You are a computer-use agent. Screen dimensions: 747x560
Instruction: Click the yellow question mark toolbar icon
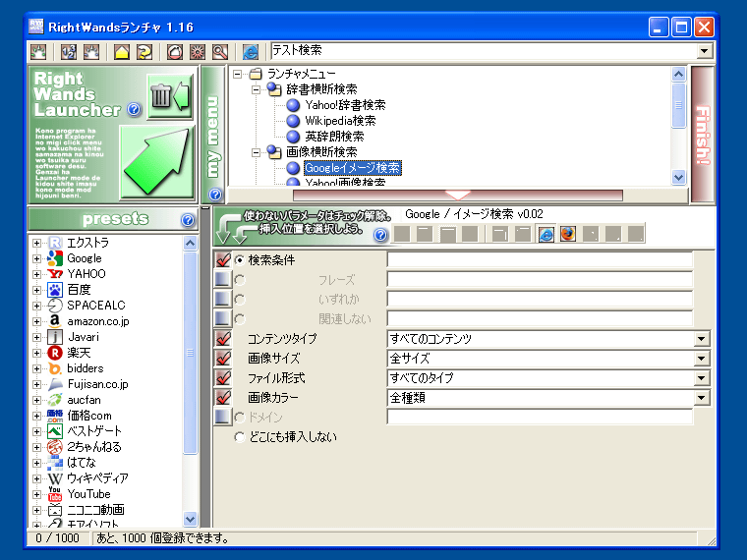pyautogui.click(x=144, y=52)
